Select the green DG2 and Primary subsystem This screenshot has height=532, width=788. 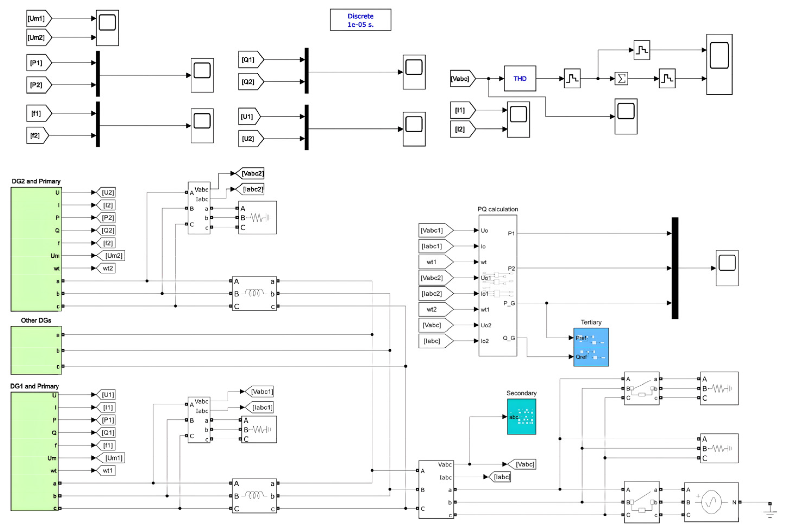tap(36, 249)
